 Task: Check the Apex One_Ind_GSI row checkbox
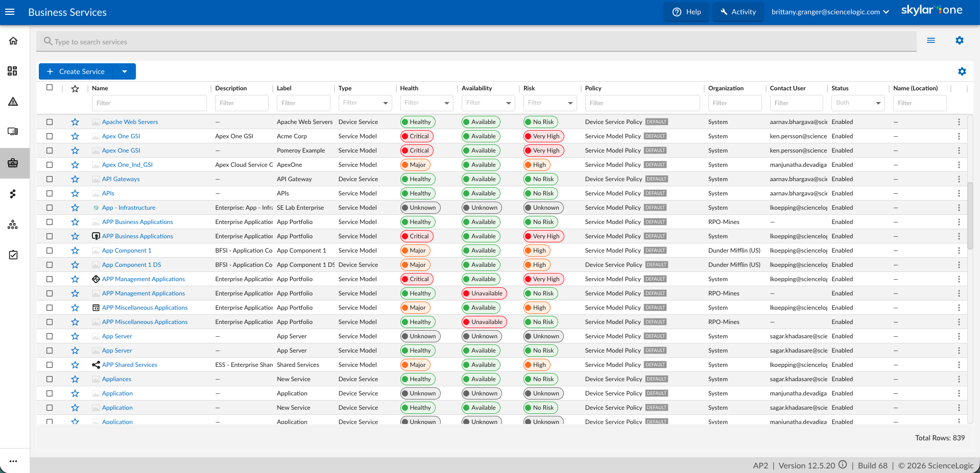50,165
